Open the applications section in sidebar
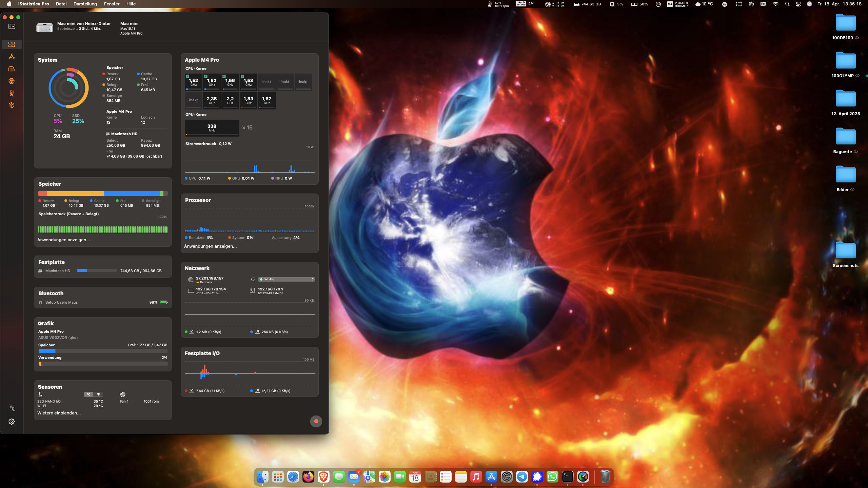Viewport: 868px width, 488px height. [12, 56]
